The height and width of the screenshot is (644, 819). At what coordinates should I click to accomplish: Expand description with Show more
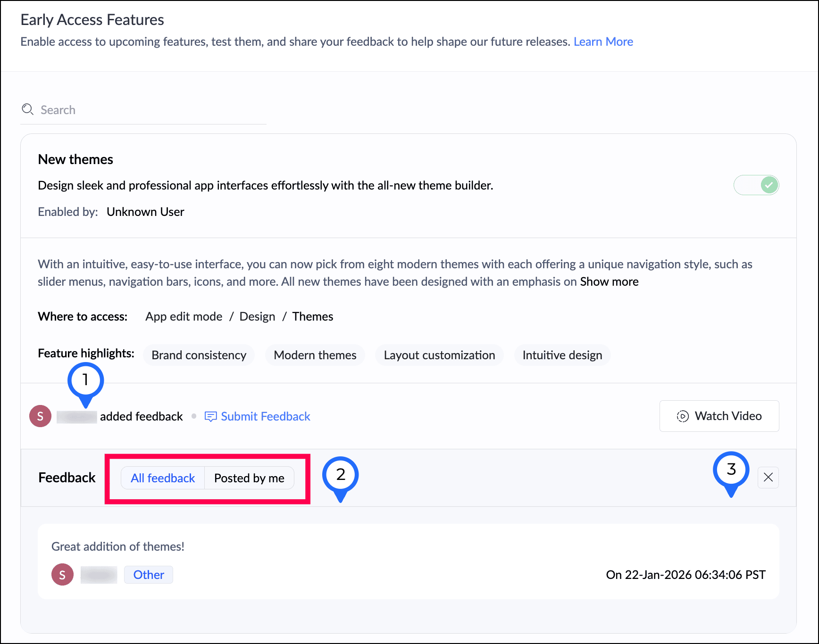pyautogui.click(x=609, y=281)
